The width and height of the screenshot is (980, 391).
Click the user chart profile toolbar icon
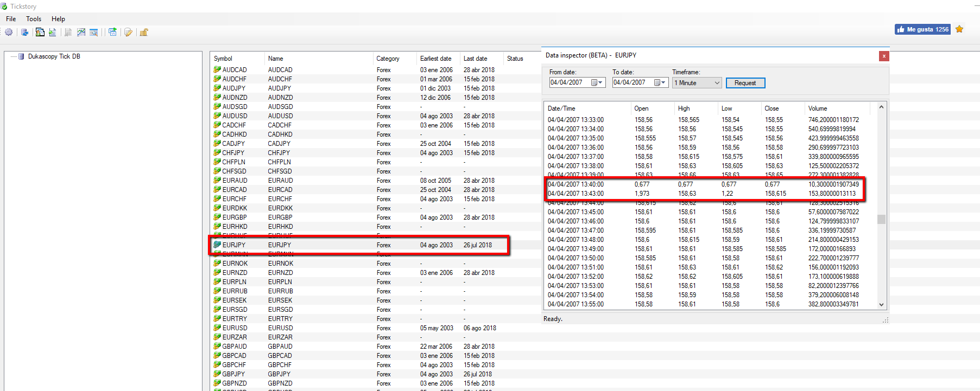[40, 33]
